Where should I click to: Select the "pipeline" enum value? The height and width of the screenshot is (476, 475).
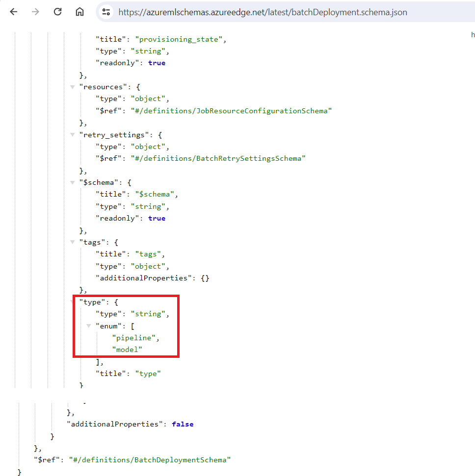point(134,338)
